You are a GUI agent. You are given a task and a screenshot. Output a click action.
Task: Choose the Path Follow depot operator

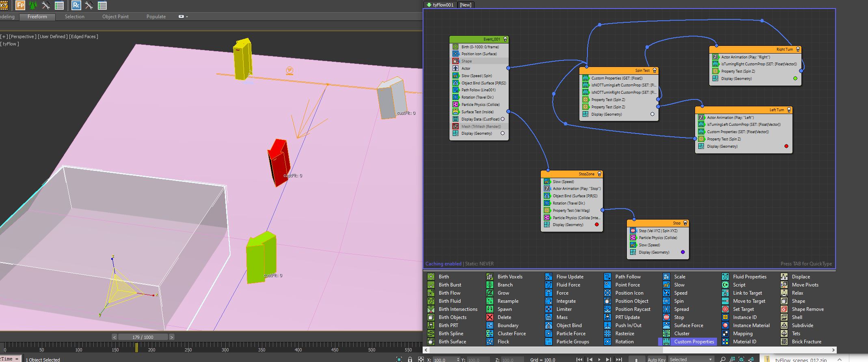point(628,276)
